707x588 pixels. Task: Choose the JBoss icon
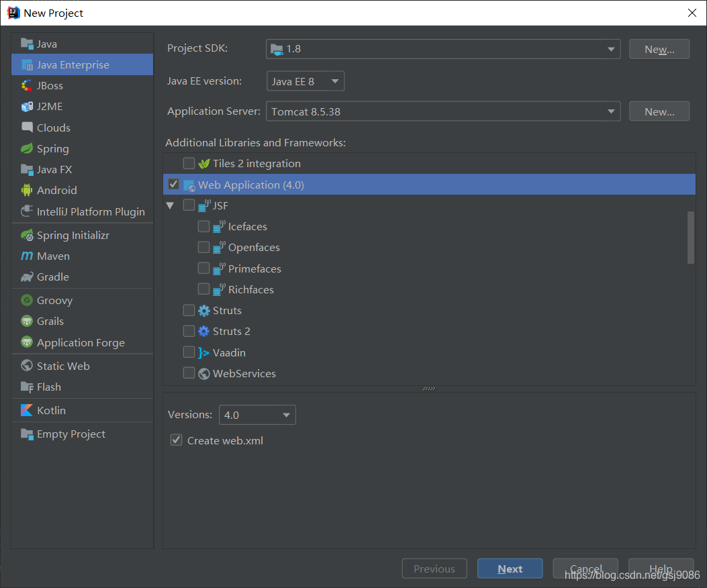coord(27,86)
